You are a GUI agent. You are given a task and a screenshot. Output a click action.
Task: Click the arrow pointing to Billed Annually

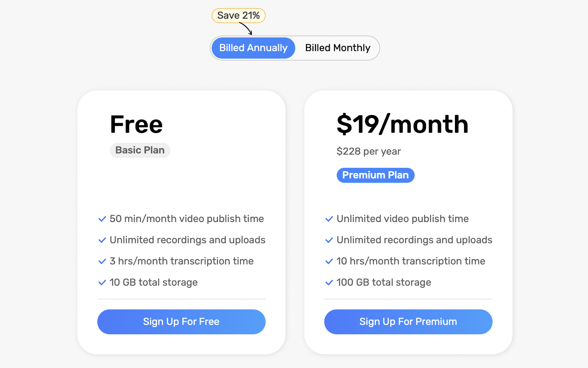246,29
